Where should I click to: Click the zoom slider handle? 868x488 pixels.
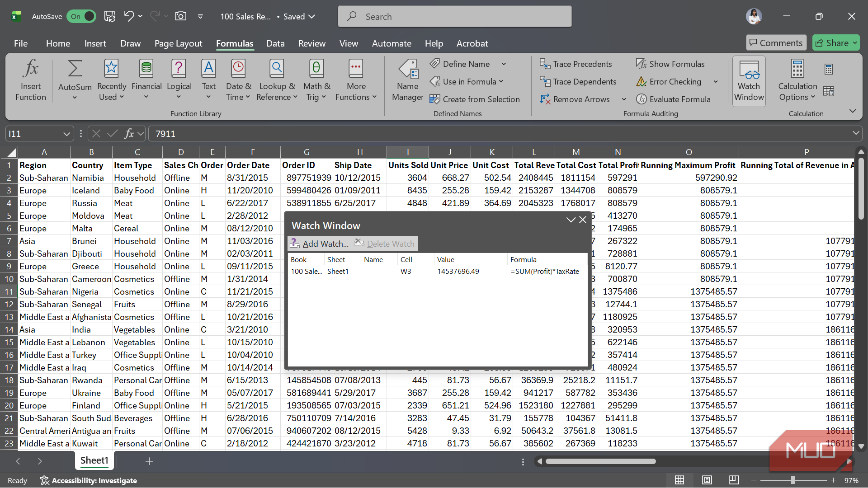793,480
